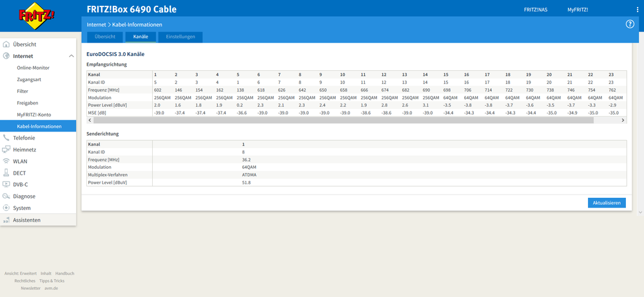Click the ATDMA multiplex value

click(248, 175)
